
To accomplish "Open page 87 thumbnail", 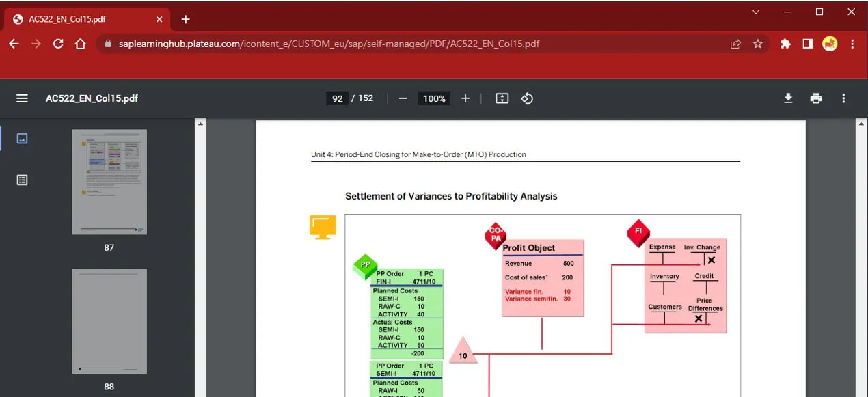I will (x=109, y=182).
